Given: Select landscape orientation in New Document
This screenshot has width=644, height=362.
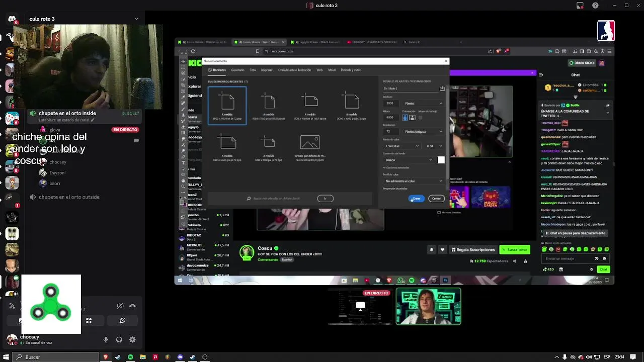Looking at the screenshot, I should [x=412, y=118].
